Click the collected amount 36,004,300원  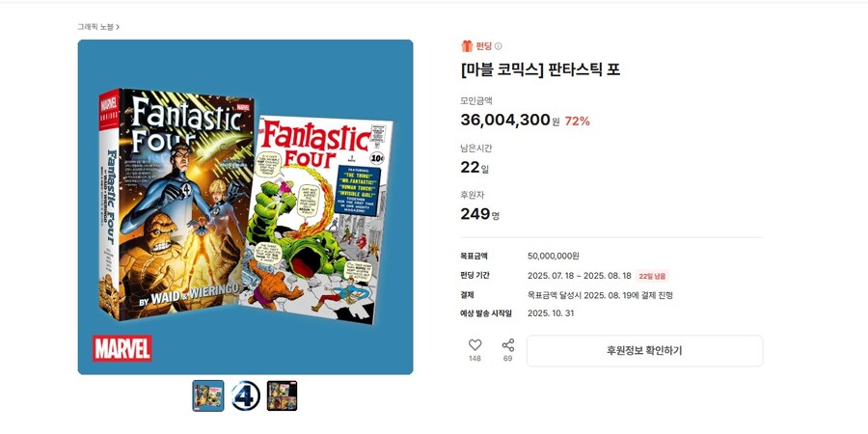coord(510,121)
